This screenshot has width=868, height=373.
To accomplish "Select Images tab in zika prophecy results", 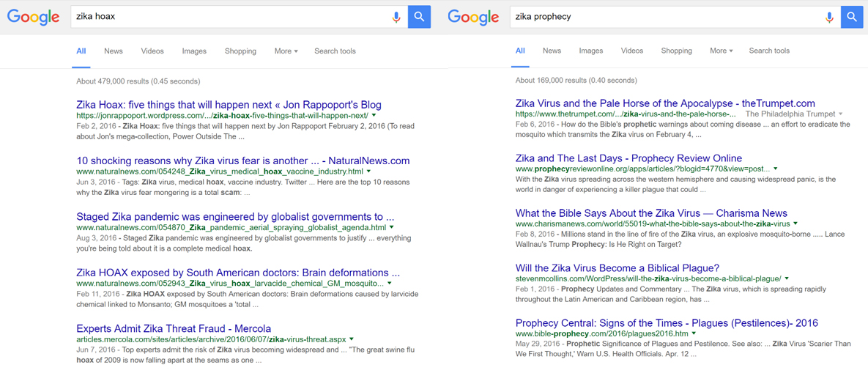I will pos(590,51).
